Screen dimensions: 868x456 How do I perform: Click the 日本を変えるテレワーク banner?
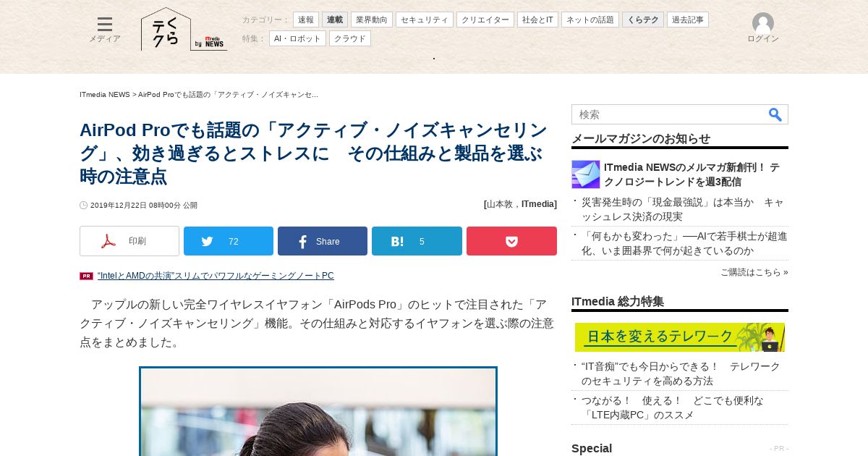coord(680,337)
